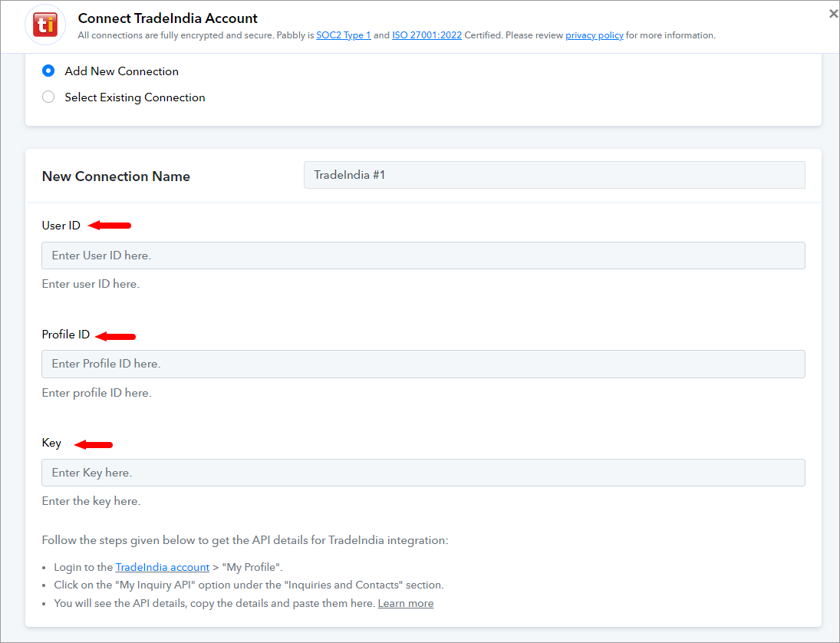The width and height of the screenshot is (840, 643).
Task: Select the Add New Connection radio button
Action: 48,71
